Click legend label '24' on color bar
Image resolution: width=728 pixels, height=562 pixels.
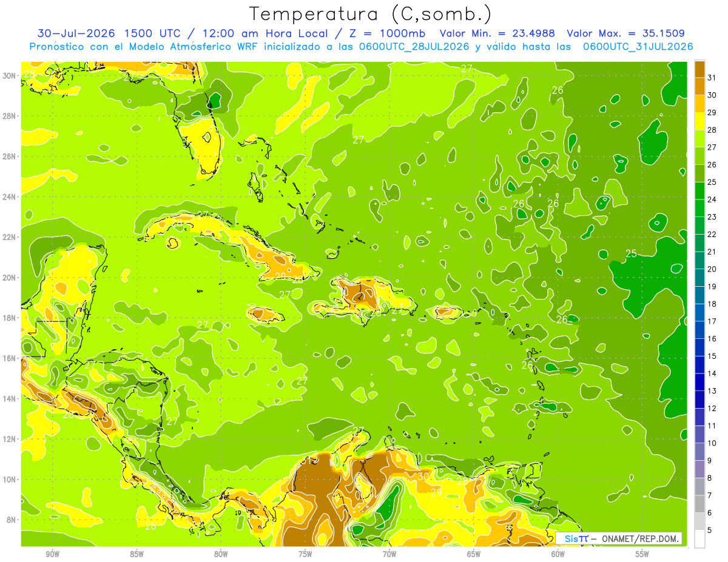coord(712,199)
